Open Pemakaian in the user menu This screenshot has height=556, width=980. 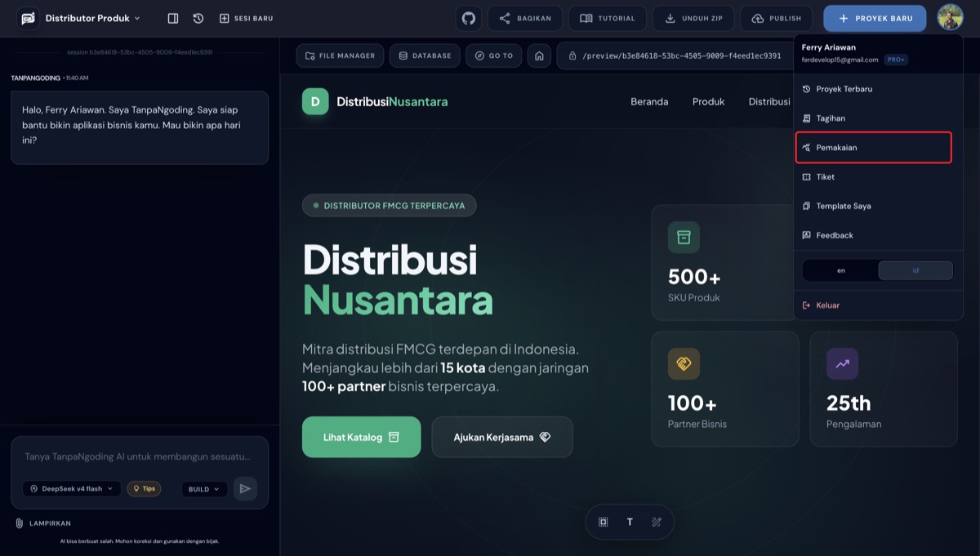click(x=874, y=148)
